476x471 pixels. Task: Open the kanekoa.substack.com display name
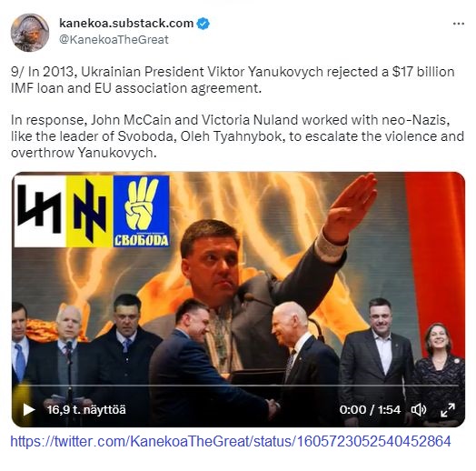[x=126, y=23]
